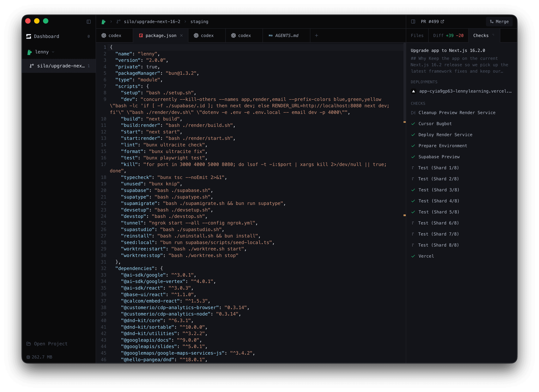Click the OpenAI logo on the first codex tab

point(104,35)
